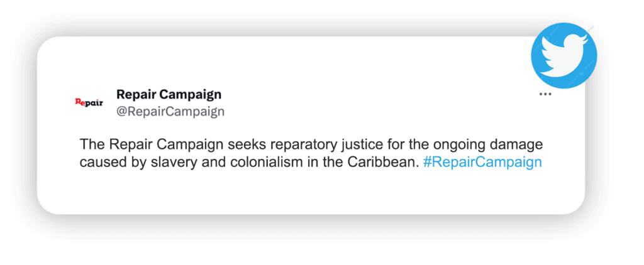Open the @RepairCampaign handle
The image size is (644, 265).
170,112
